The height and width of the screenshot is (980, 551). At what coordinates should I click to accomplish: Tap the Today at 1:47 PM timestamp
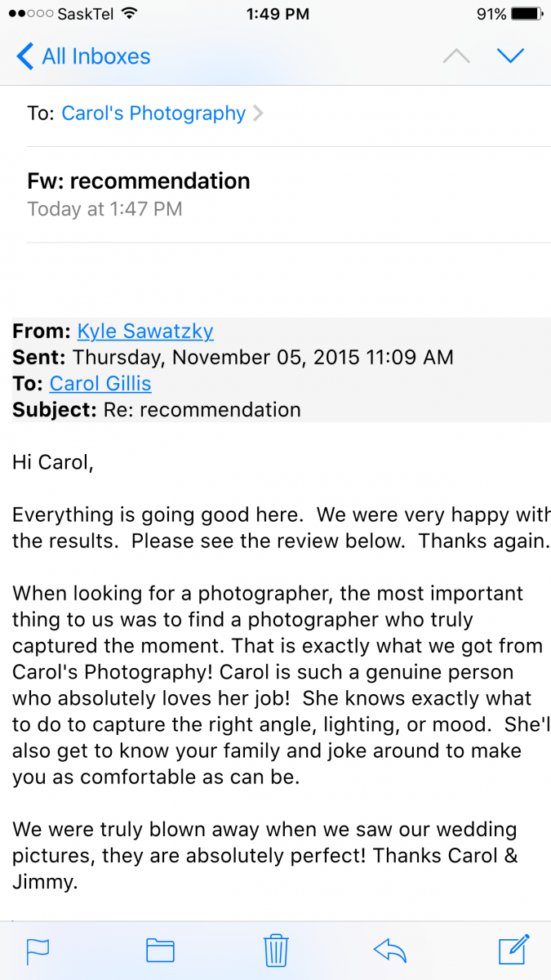coord(104,209)
